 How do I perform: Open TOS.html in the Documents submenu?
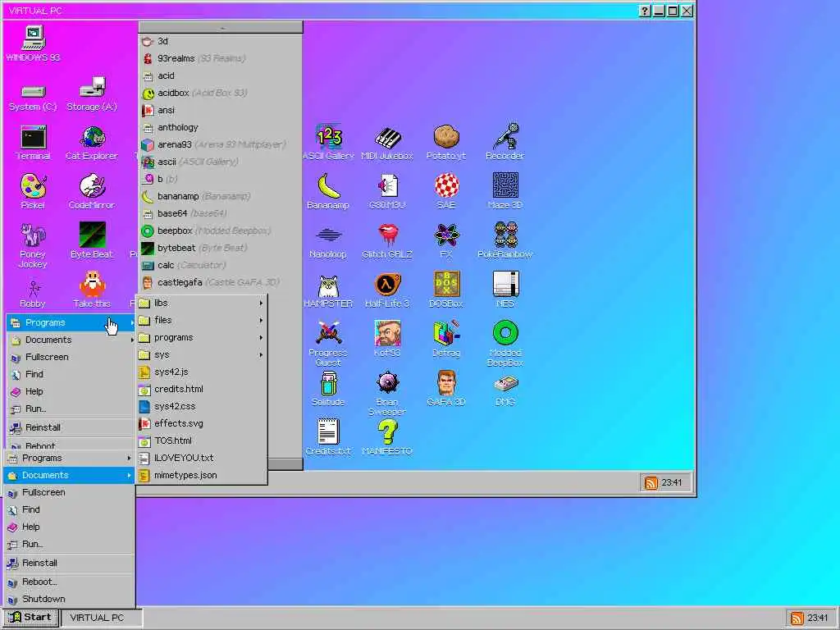pos(202,441)
